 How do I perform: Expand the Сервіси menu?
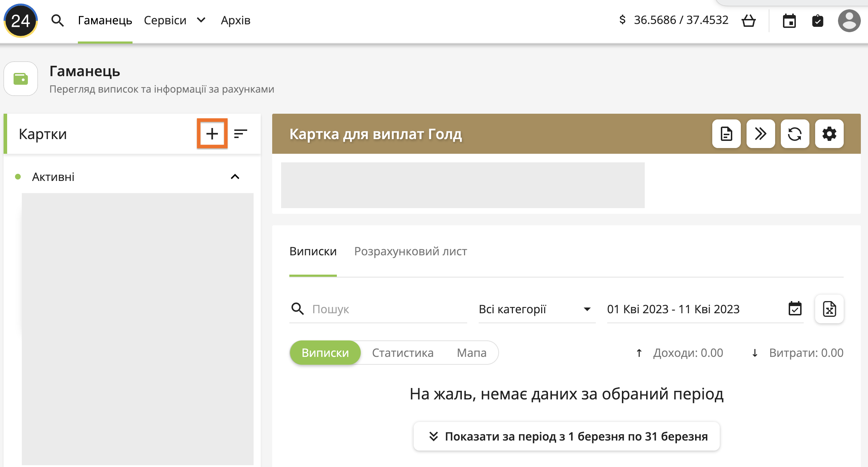coord(174,20)
